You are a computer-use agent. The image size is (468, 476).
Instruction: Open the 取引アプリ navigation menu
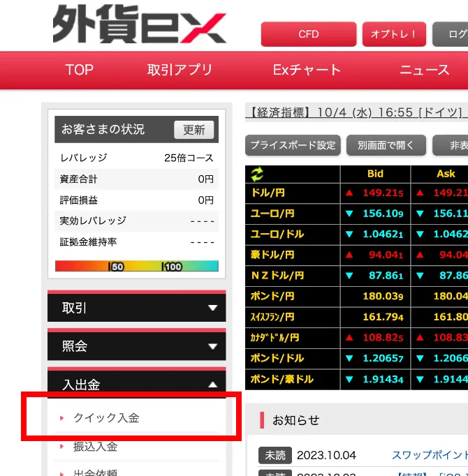[x=180, y=70]
